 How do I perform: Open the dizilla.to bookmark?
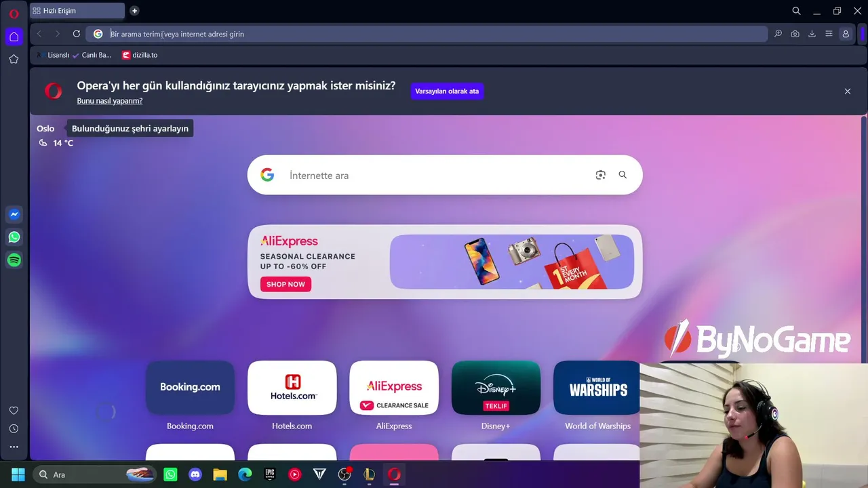point(140,55)
